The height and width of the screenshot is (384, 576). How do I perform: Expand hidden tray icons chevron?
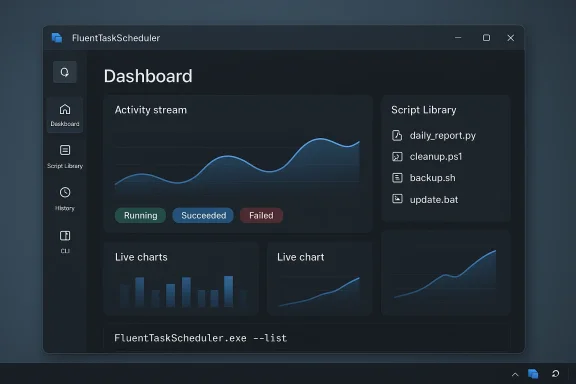[x=515, y=374]
